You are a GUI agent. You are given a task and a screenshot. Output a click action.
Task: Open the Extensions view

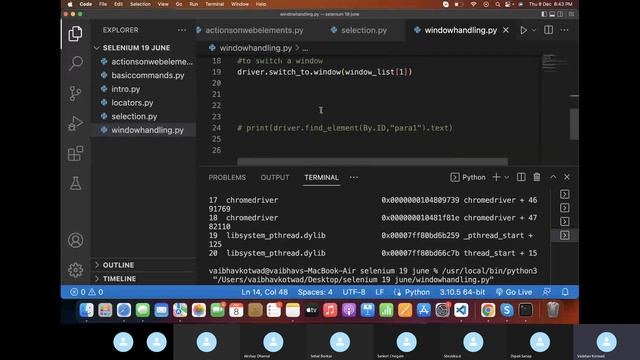pyautogui.click(x=76, y=153)
